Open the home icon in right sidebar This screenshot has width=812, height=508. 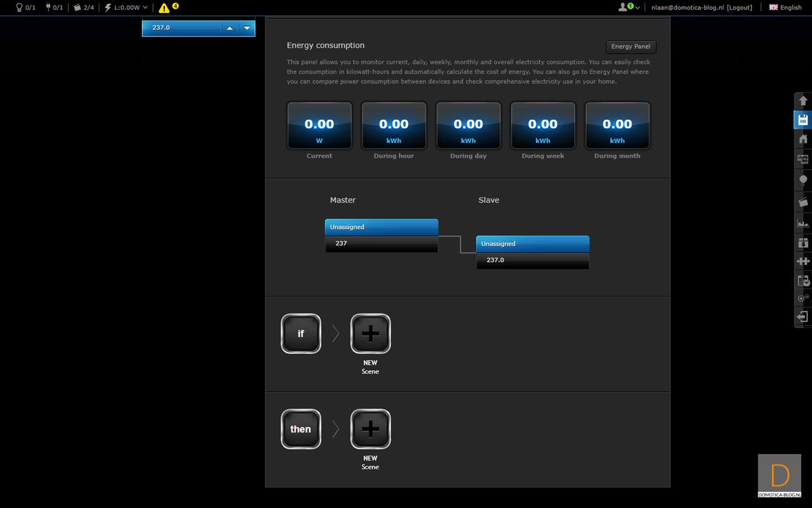[x=803, y=139]
